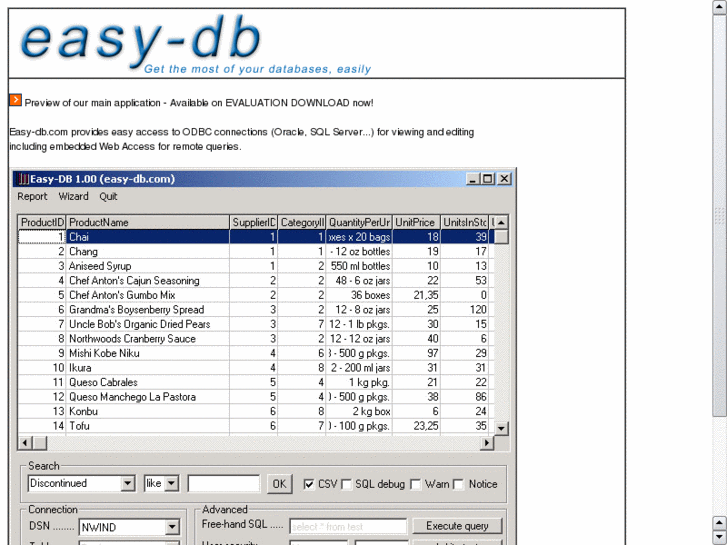The height and width of the screenshot is (545, 727).
Task: Select Northwoods Cranberry Sauce cell
Action: [x=148, y=339]
